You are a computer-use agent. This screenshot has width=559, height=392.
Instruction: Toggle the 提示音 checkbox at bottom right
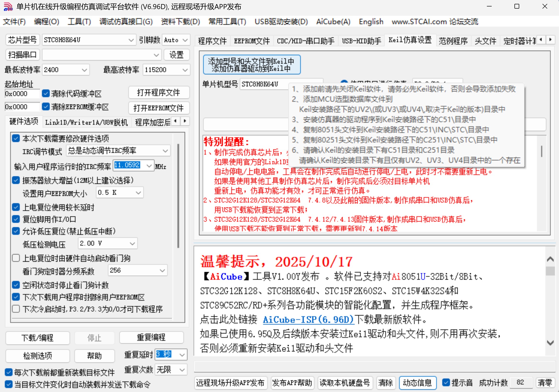click(446, 382)
